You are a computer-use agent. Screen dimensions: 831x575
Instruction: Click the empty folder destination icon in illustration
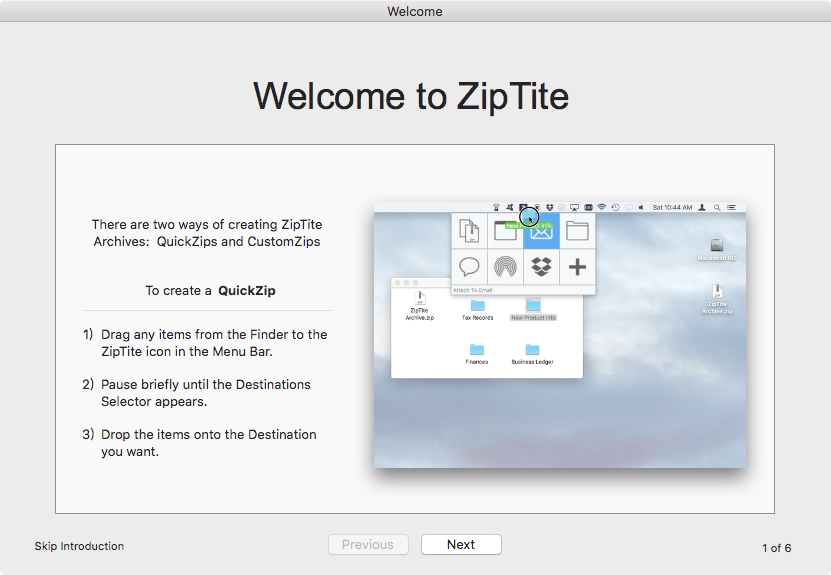[x=577, y=231]
